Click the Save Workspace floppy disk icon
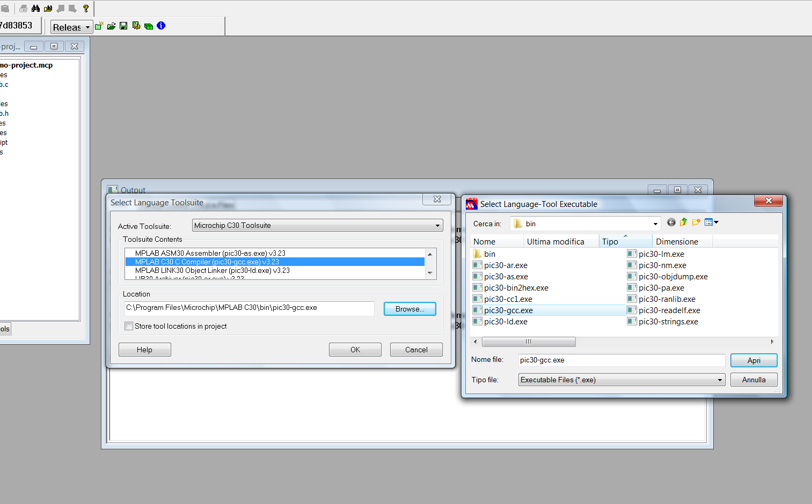 tap(123, 26)
